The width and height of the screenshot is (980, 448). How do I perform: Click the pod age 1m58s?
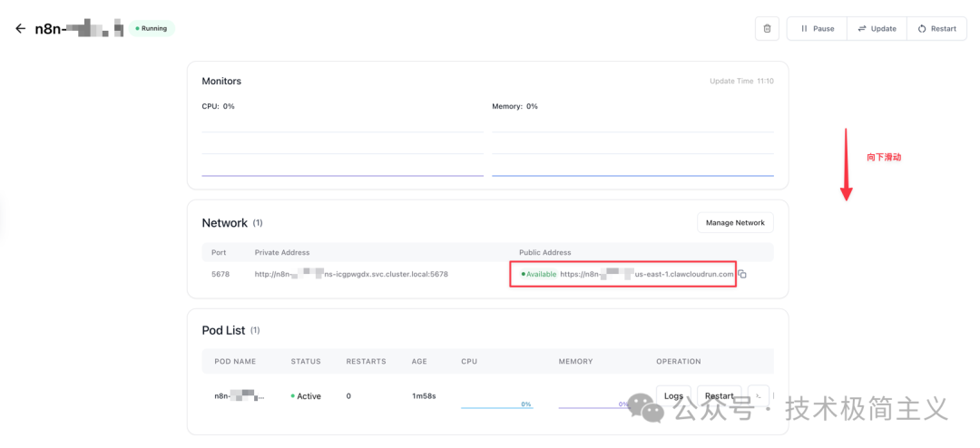tap(424, 396)
